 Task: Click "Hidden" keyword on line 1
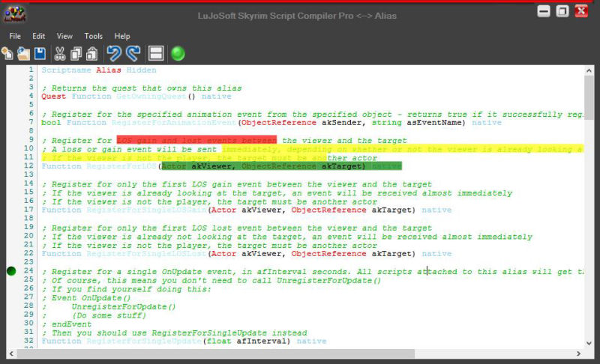[141, 70]
